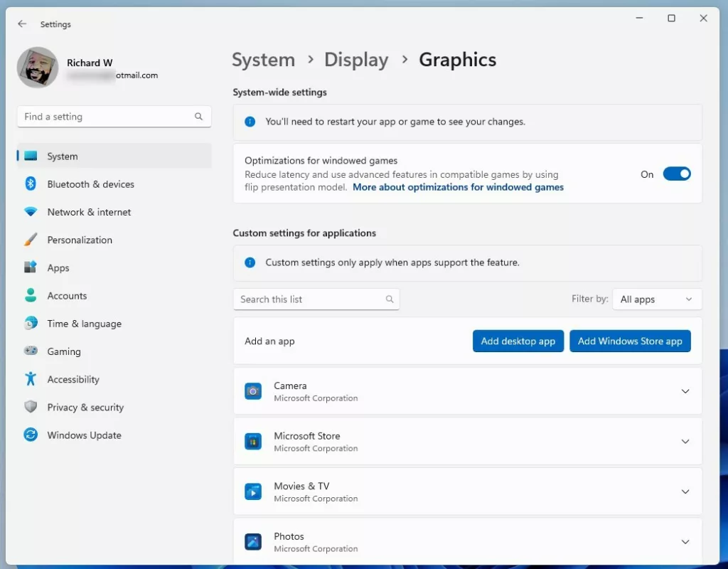Navigate to Display in the breadcrumb
This screenshot has height=569, width=728.
coord(356,60)
